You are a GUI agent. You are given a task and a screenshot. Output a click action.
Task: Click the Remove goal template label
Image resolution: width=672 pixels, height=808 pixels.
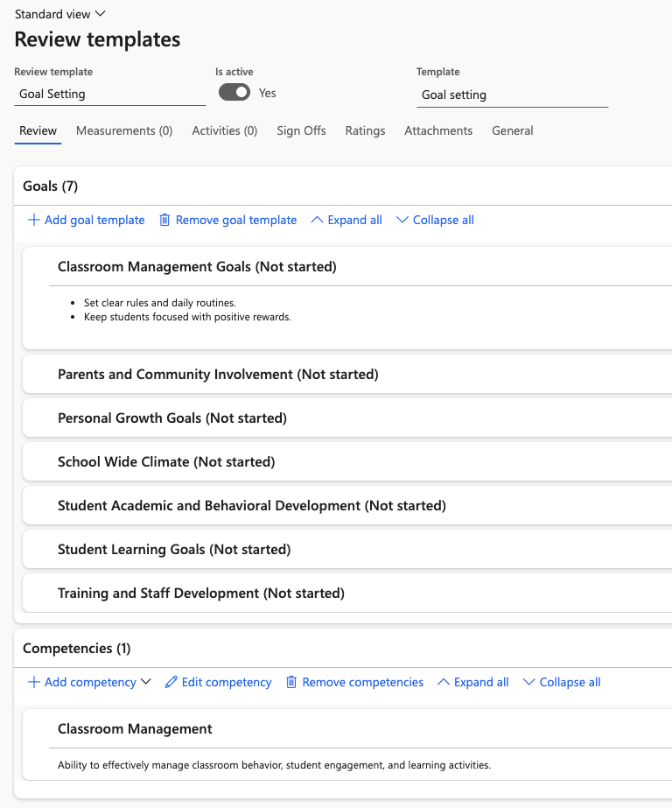(x=236, y=220)
